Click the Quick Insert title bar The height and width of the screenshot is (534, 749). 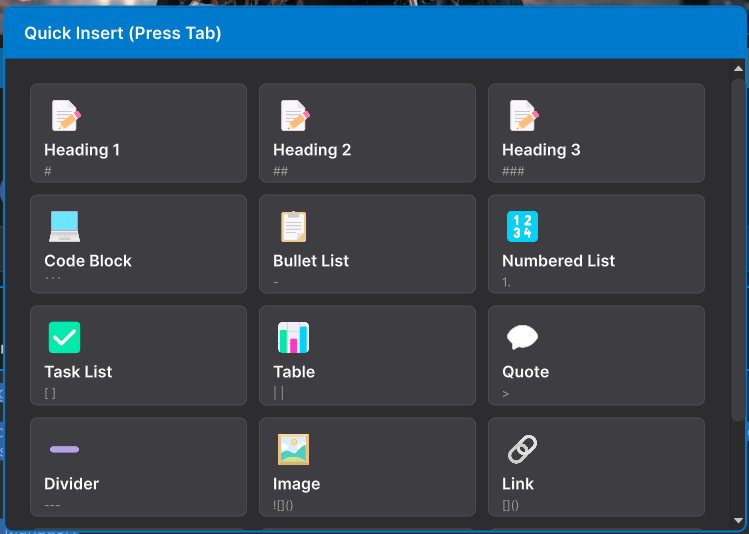pos(374,33)
